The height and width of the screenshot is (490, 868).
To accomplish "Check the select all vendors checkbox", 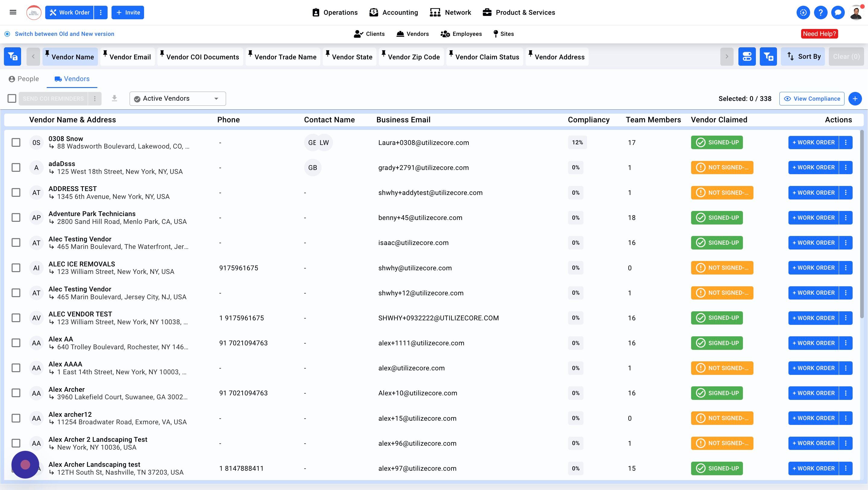I will coord(12,99).
